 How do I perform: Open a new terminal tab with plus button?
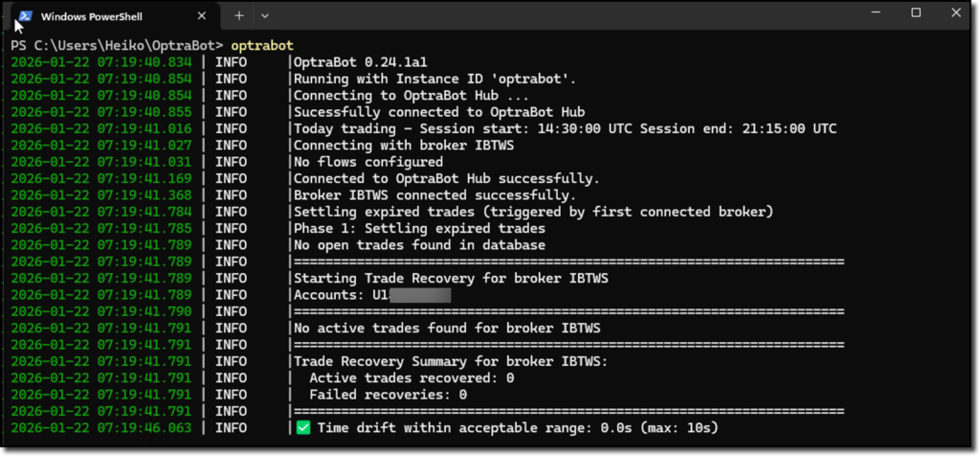click(x=239, y=16)
